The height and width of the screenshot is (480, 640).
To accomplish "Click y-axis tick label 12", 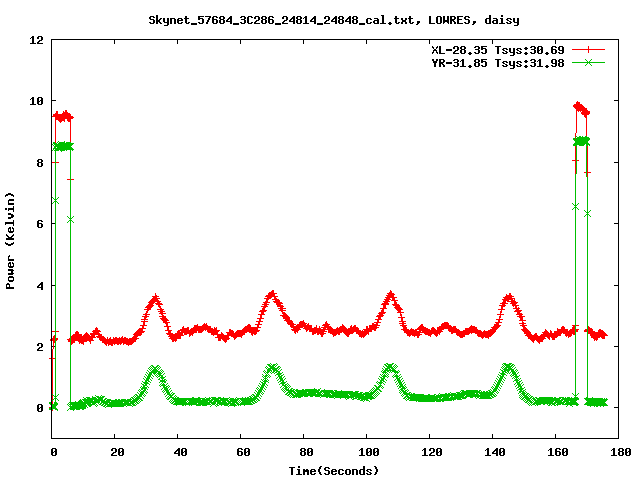I will pos(36,40).
